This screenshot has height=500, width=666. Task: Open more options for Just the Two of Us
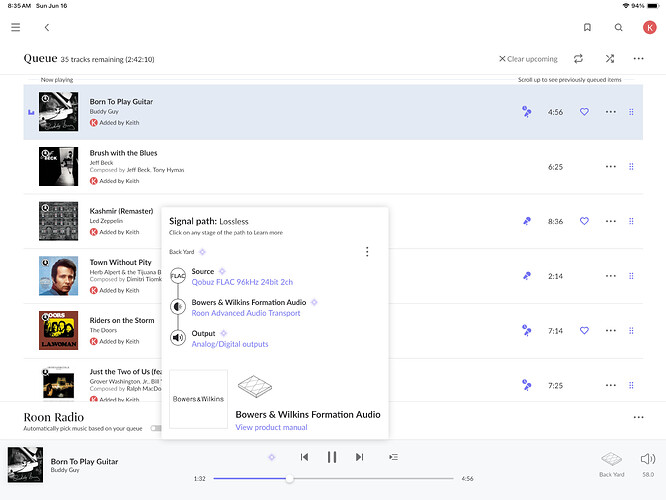pos(611,385)
